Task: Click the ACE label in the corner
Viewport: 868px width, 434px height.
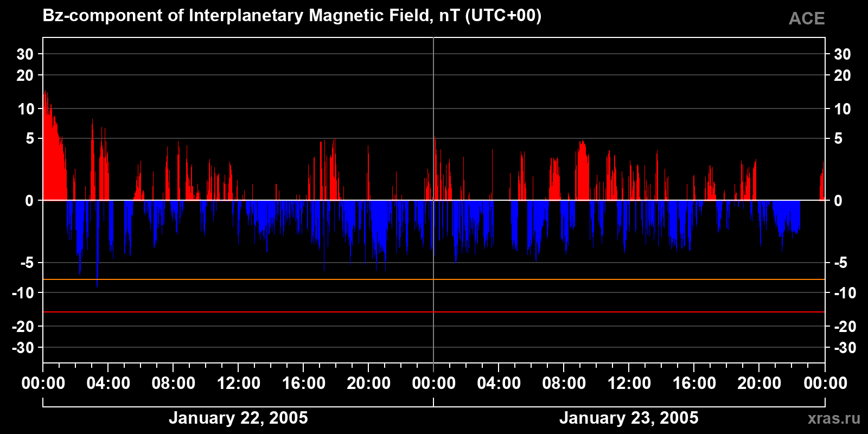Action: point(807,19)
